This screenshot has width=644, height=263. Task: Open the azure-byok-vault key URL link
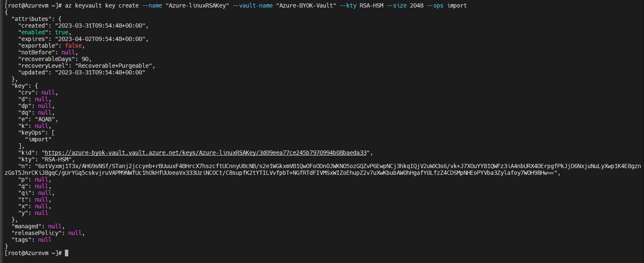(x=206, y=153)
